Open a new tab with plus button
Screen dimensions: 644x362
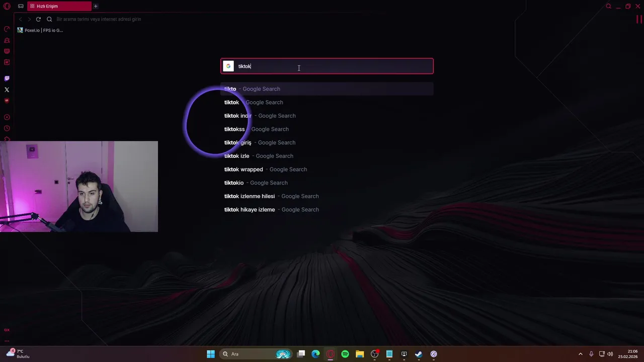pyautogui.click(x=96, y=6)
